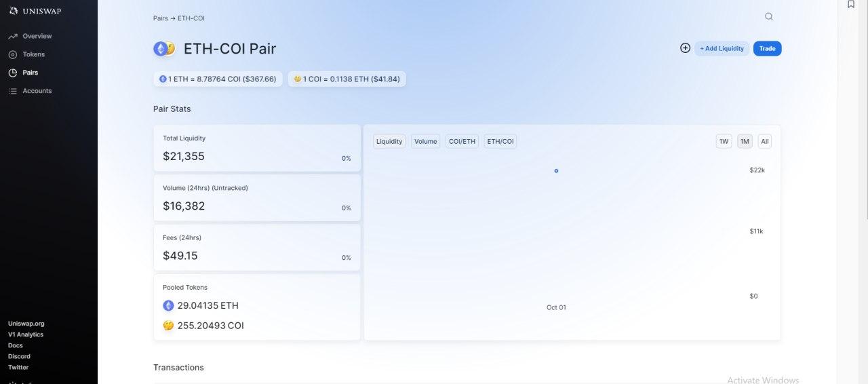
Task: Open the Docs link
Action: [16, 345]
